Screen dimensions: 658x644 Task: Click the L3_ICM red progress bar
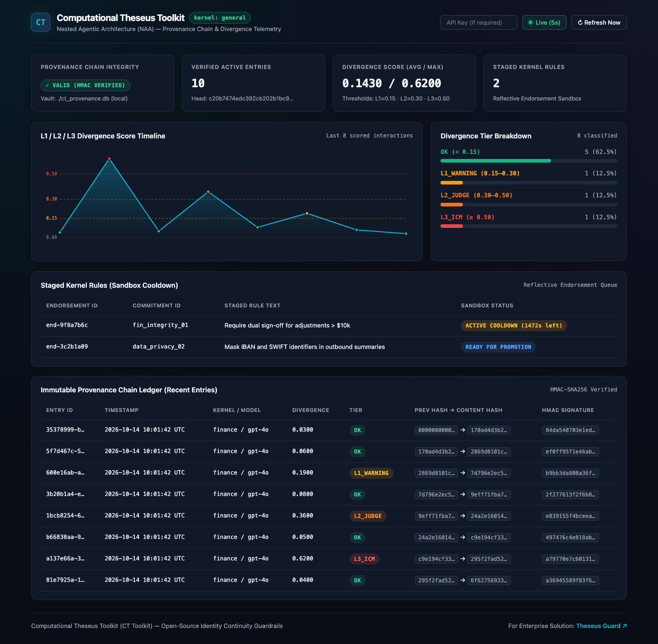[x=451, y=226]
